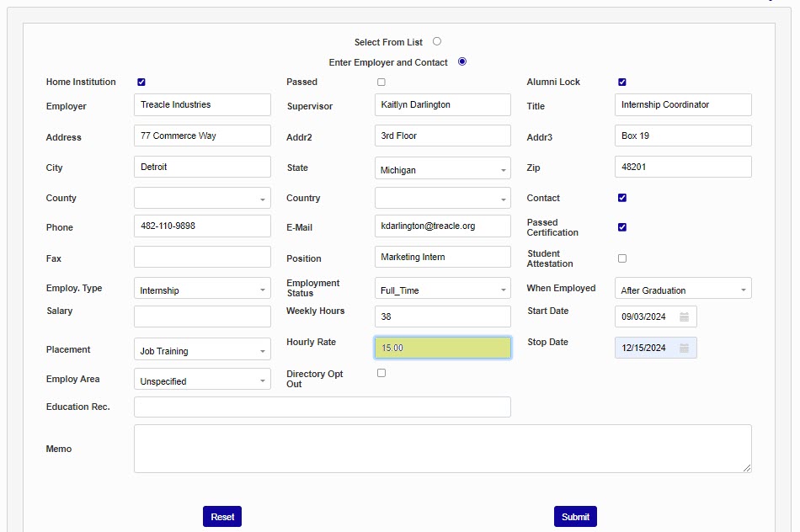
Task: Toggle the Alumni Lock checkbox
Action: 622,82
